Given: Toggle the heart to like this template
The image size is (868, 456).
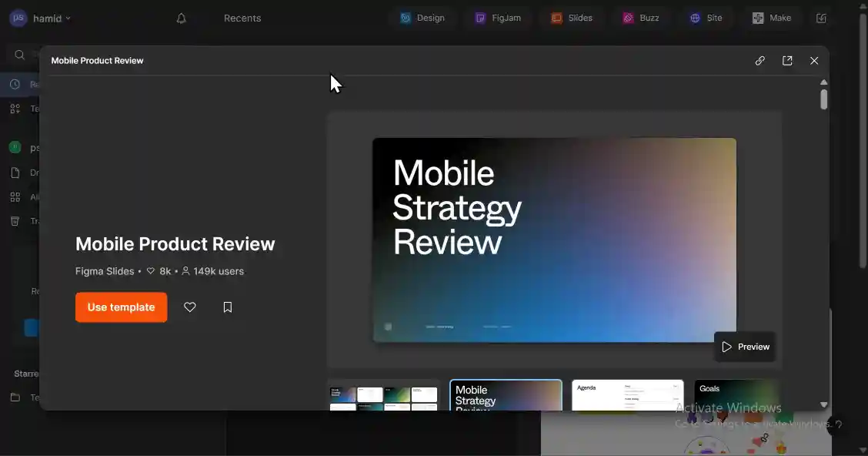Looking at the screenshot, I should tap(189, 307).
